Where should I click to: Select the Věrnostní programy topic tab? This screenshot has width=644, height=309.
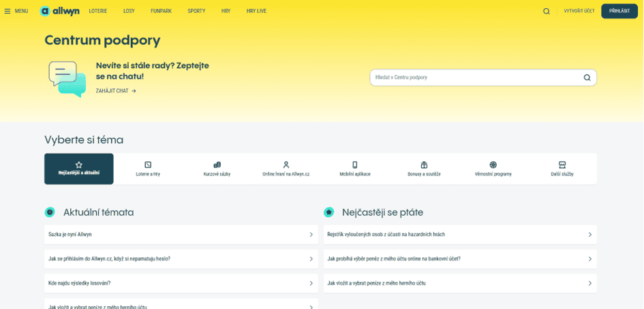pyautogui.click(x=493, y=169)
